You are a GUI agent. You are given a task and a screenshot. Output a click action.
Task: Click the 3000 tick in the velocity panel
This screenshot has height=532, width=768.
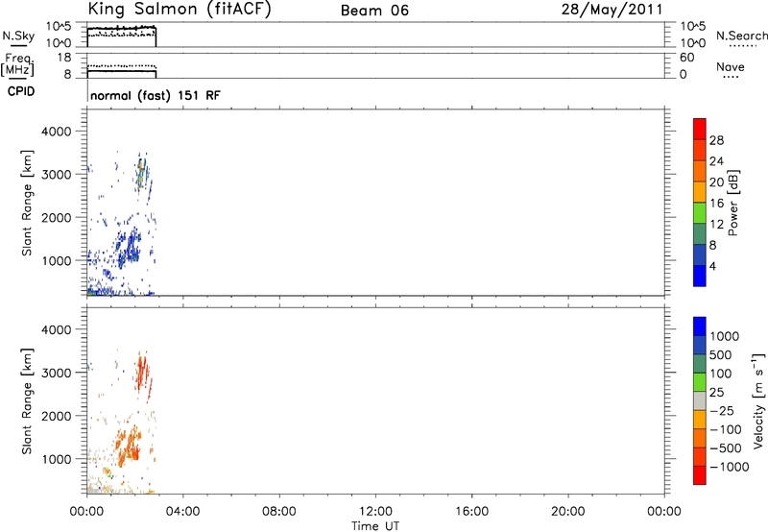pyautogui.click(x=57, y=373)
